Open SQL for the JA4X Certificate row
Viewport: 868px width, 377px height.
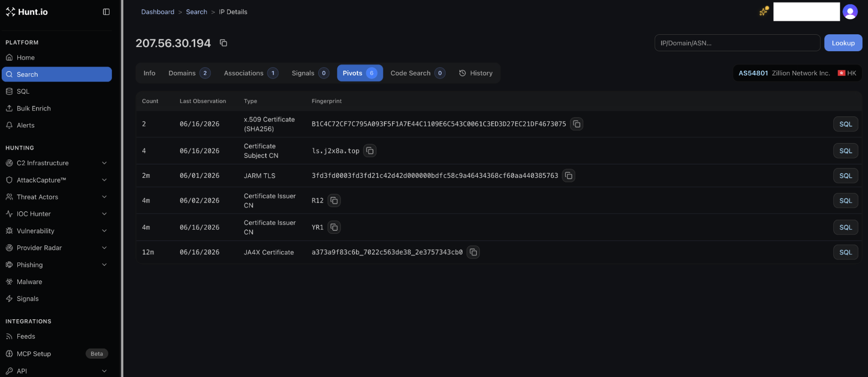[845, 252]
